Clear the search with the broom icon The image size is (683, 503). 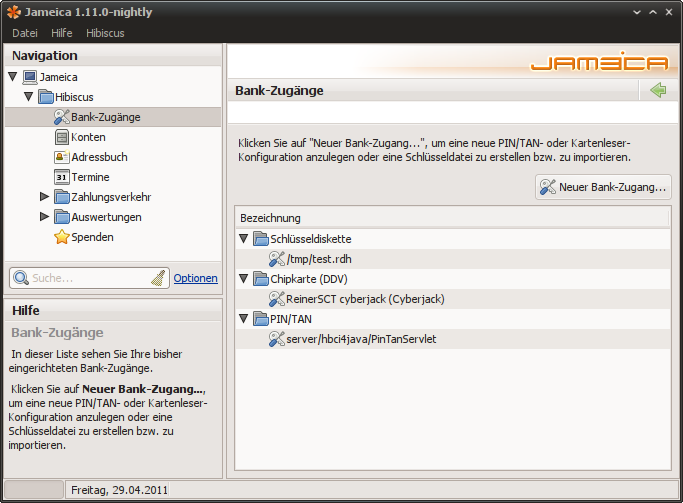[159, 277]
